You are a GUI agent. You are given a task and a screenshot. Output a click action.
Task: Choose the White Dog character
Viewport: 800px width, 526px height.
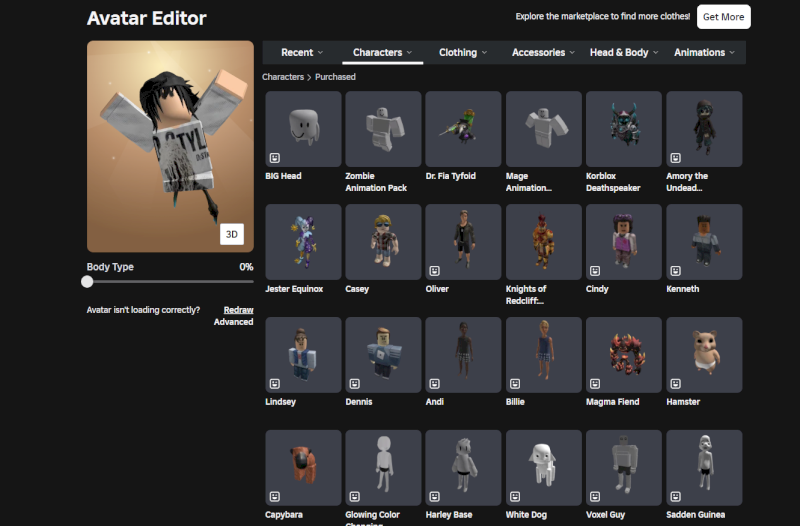tap(544, 468)
